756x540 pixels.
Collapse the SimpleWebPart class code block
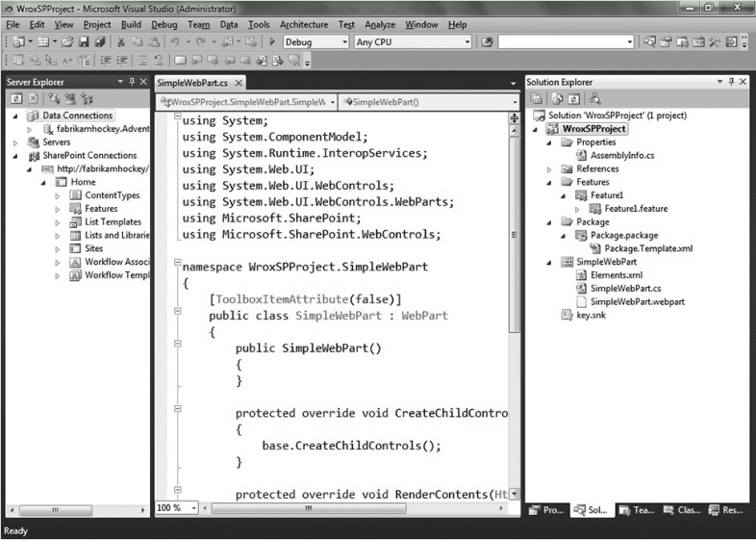(x=177, y=311)
